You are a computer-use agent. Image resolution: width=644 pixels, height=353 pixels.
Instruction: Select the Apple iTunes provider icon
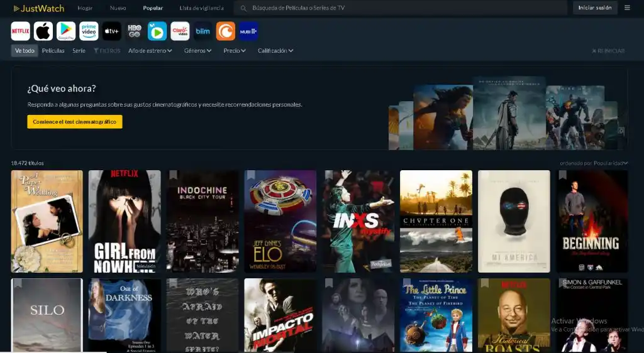[x=43, y=31]
